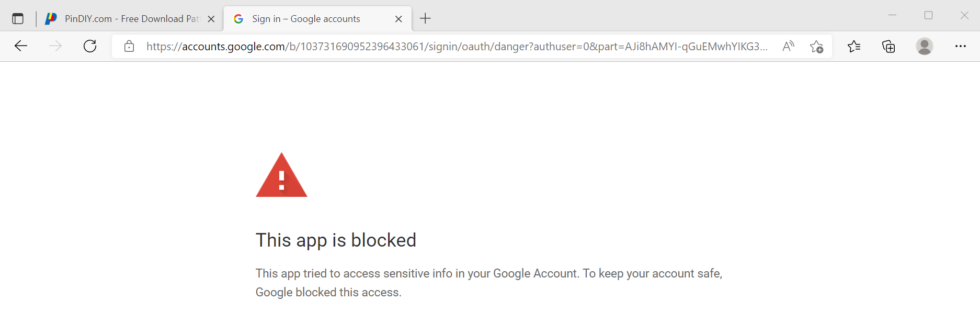Open the profile avatar menu
This screenshot has width=980, height=311.
coord(925,46)
